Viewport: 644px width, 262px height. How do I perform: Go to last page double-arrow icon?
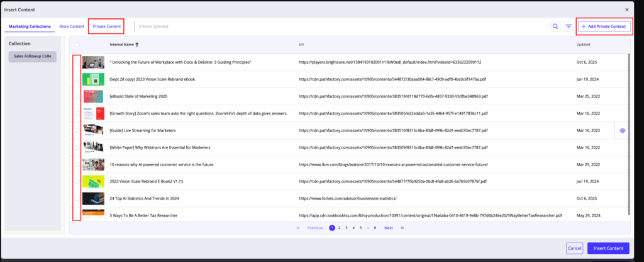point(402,228)
